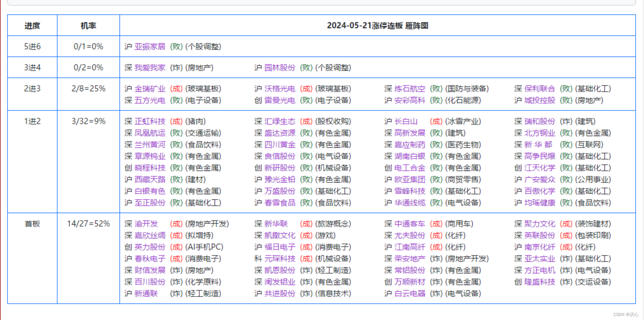The height and width of the screenshot is (320, 644).
Task: Open the 西藏天路 stock link
Action: [150, 180]
